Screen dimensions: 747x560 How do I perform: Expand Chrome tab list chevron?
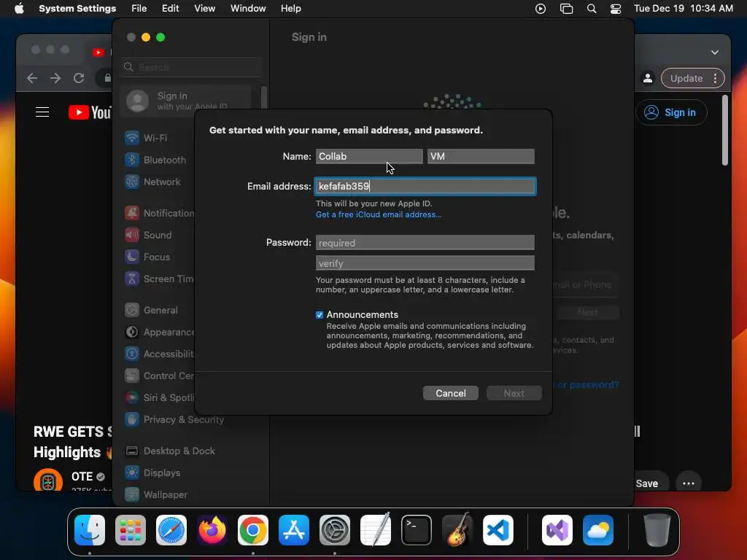[715, 52]
